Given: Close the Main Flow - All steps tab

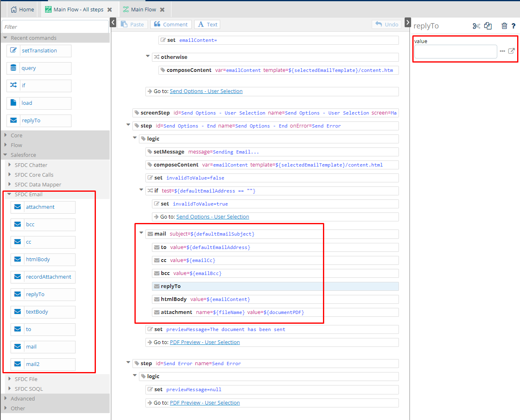Looking at the screenshot, I should pos(110,10).
